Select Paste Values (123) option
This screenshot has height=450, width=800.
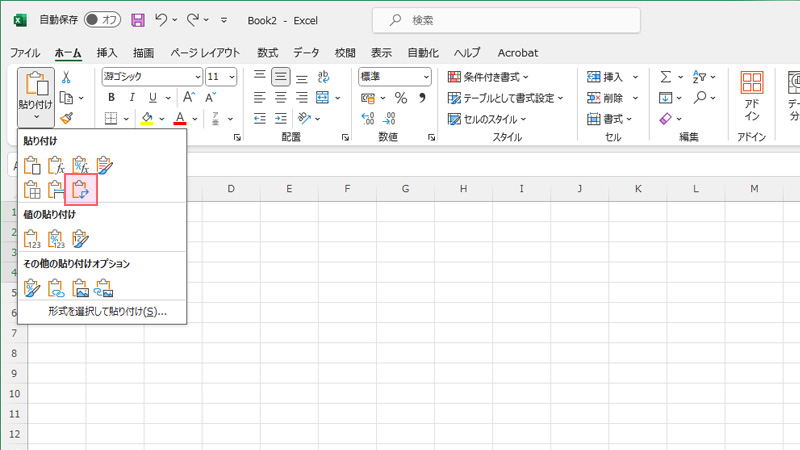[x=32, y=238]
